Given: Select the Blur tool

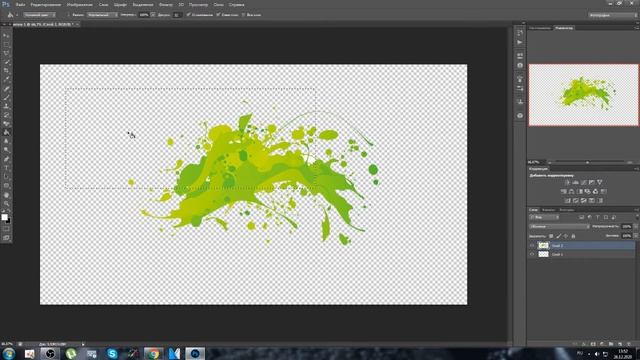Looking at the screenshot, I should tap(6, 142).
